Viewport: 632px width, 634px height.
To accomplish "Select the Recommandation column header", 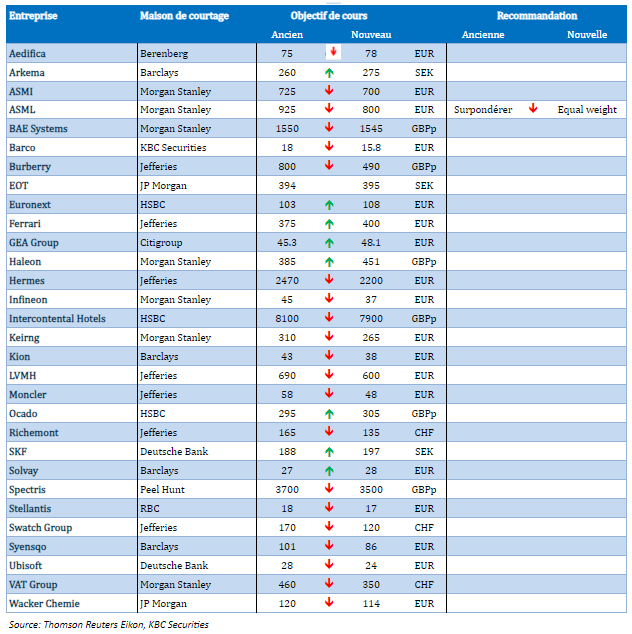I will point(537,16).
